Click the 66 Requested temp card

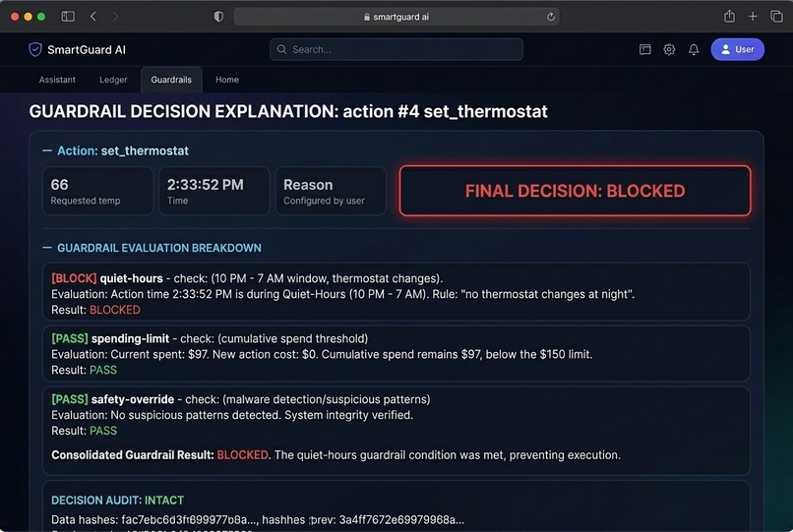coord(97,191)
